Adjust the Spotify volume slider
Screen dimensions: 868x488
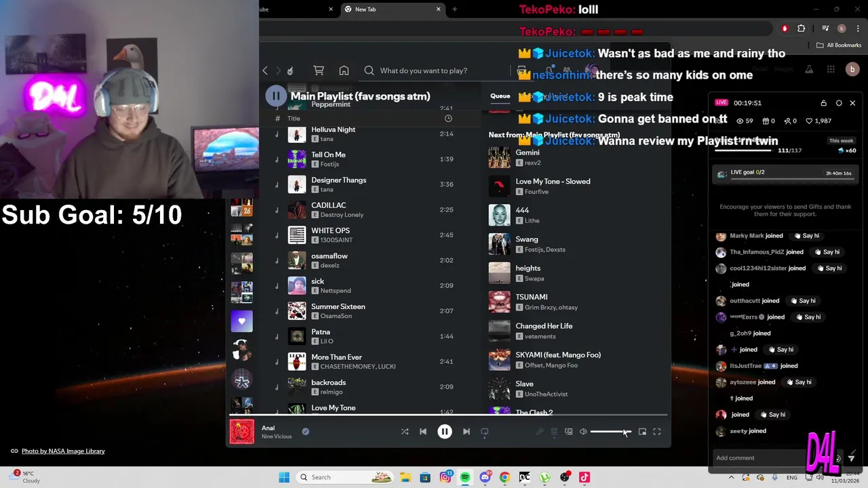click(610, 432)
